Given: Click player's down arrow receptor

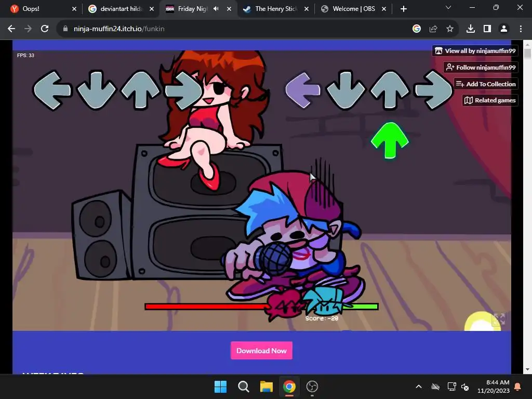Looking at the screenshot, I should point(345,89).
